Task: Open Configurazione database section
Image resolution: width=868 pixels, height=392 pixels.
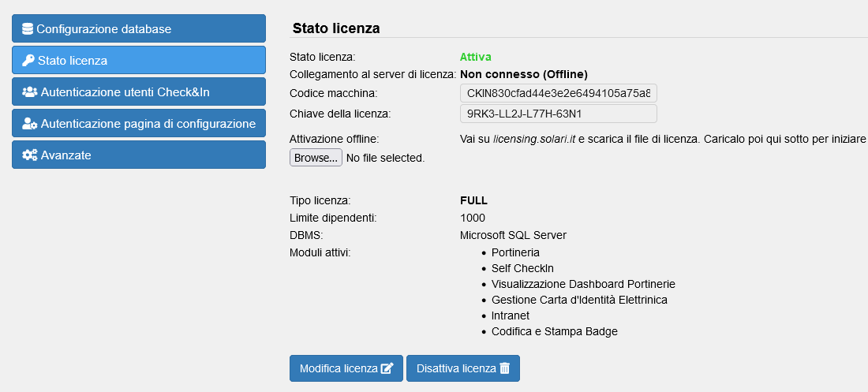Action: click(139, 29)
